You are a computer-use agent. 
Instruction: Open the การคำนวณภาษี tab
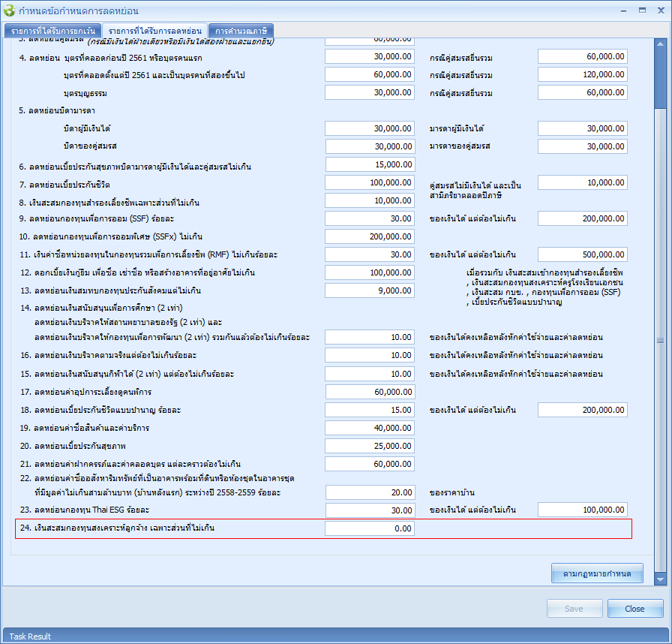coord(240,31)
